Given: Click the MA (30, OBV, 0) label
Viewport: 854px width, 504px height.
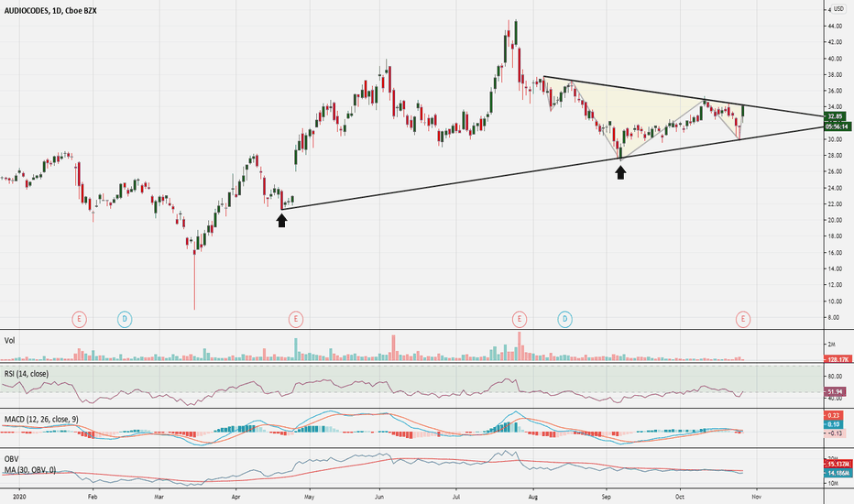Looking at the screenshot, I should click(30, 470).
